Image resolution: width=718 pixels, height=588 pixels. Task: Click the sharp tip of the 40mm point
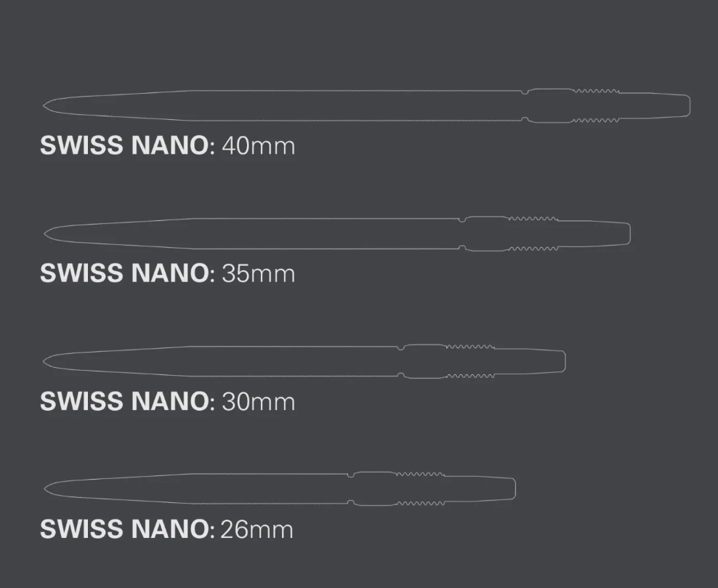(x=46, y=105)
